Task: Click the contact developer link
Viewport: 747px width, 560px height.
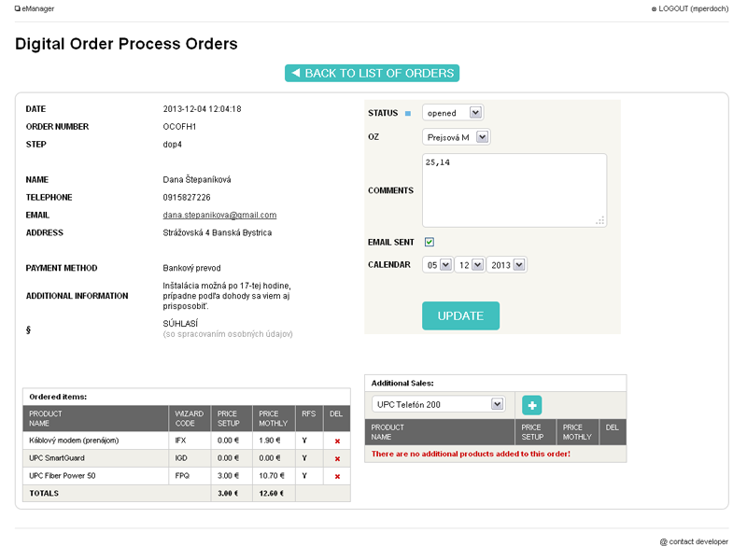Action: [694, 541]
